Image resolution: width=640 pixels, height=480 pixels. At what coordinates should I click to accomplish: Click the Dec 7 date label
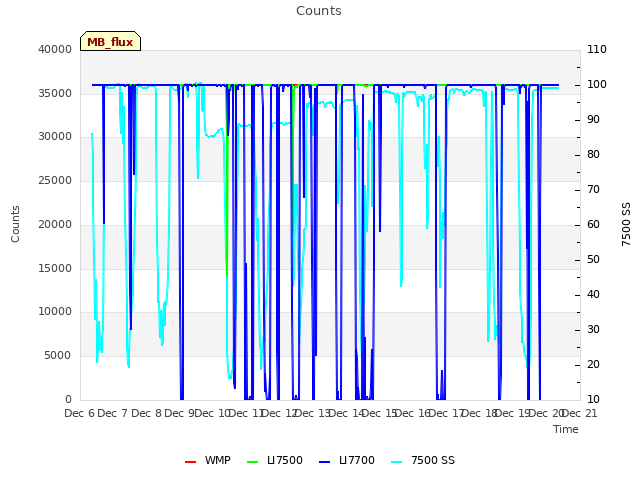(113, 413)
